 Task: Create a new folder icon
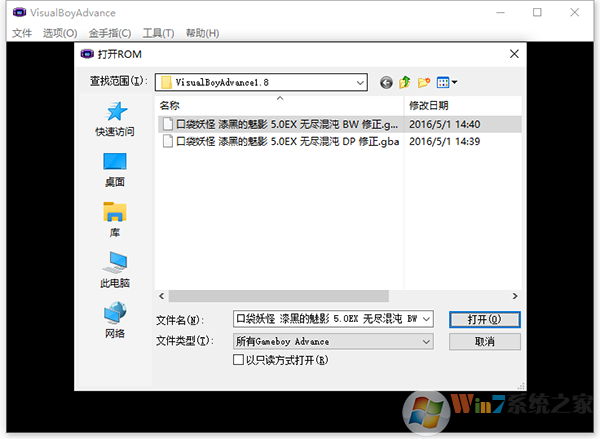[x=424, y=82]
